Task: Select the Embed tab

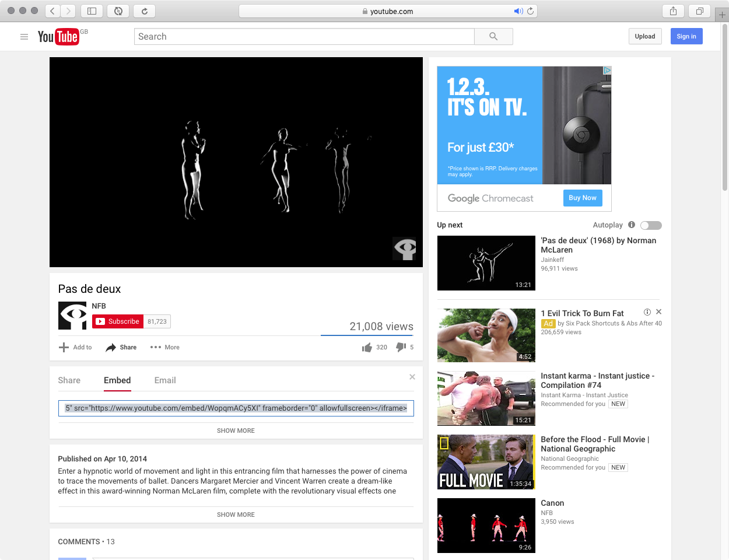Action: tap(117, 380)
